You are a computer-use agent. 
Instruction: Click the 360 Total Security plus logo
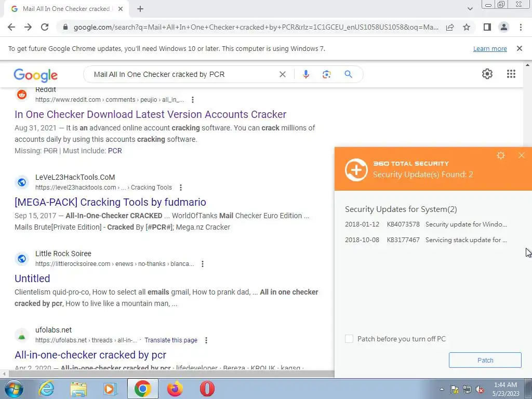pos(356,170)
